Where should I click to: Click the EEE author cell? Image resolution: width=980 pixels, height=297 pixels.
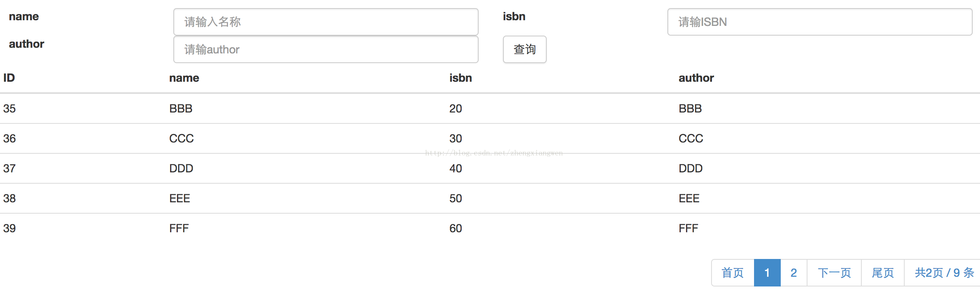689,198
